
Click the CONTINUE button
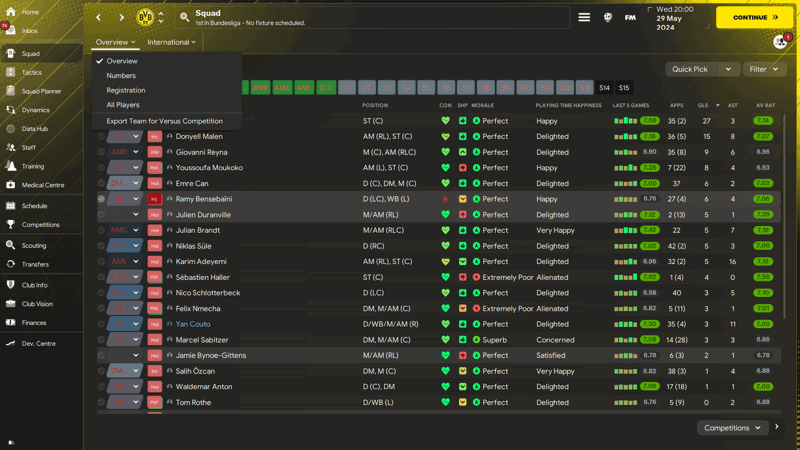[754, 17]
